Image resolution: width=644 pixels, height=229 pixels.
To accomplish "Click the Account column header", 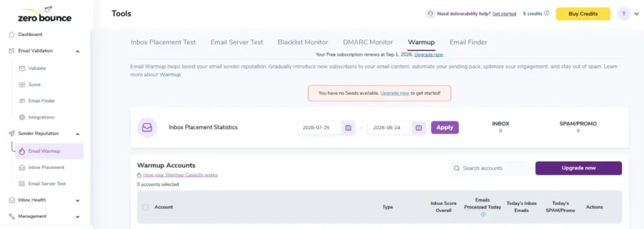I will tap(164, 207).
